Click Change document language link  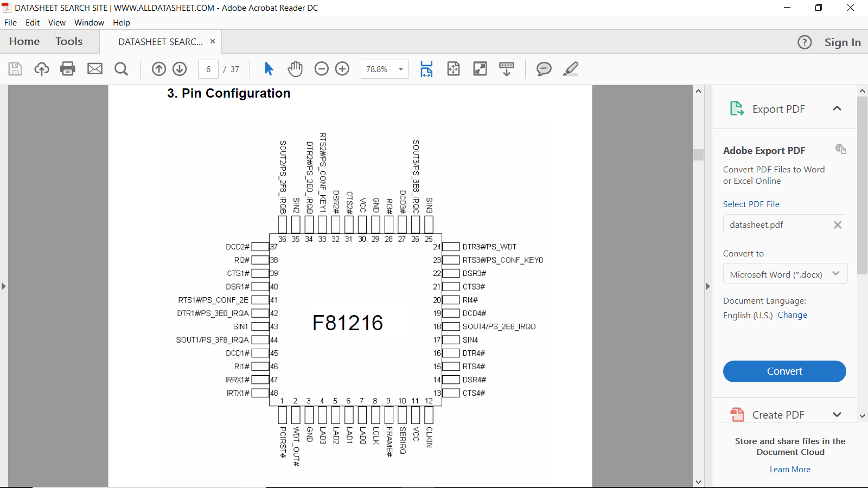pyautogui.click(x=793, y=315)
